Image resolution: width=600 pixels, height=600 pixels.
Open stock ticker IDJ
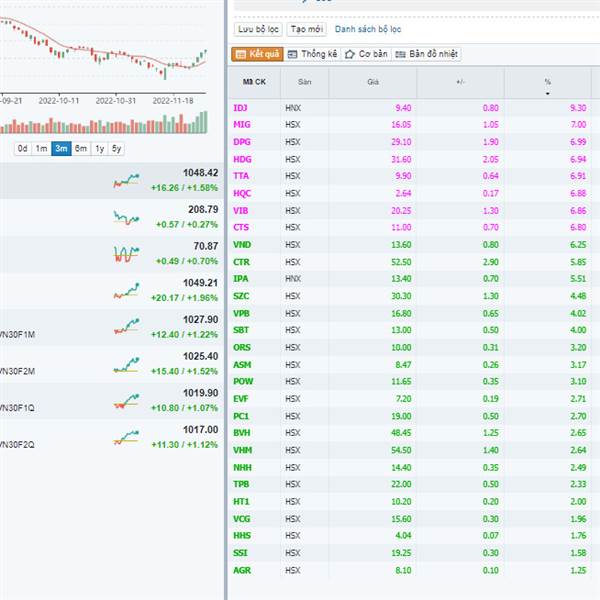(240, 108)
